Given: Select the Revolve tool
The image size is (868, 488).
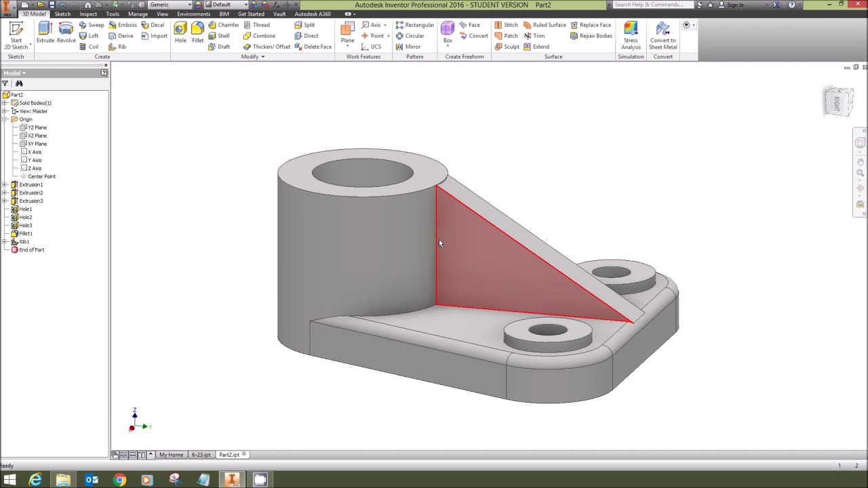Looking at the screenshot, I should [x=66, y=33].
